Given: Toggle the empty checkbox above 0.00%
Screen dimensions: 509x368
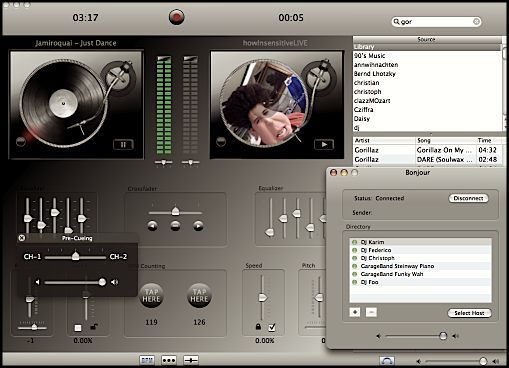Looking at the screenshot, I should tap(78, 328).
